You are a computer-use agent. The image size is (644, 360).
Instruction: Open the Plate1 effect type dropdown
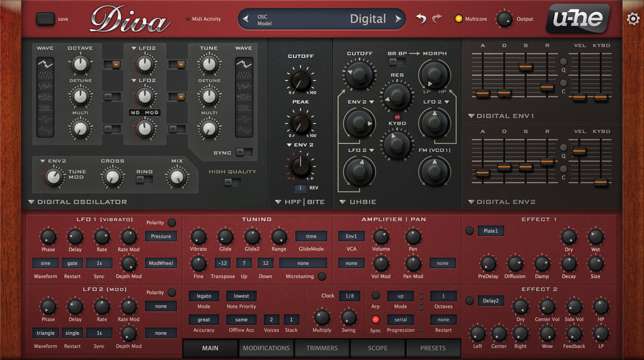point(491,231)
